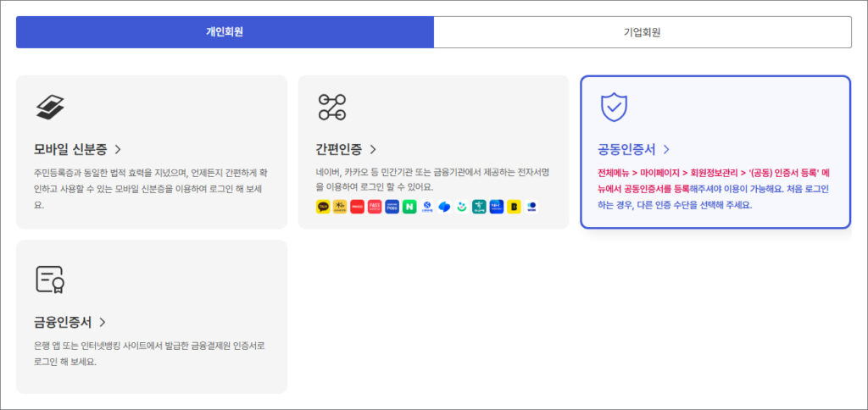
Task: Select the 개인회원 tab
Action: point(225,32)
